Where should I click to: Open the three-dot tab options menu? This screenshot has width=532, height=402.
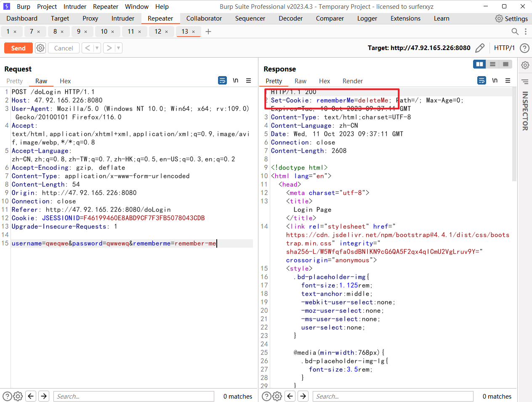click(526, 32)
